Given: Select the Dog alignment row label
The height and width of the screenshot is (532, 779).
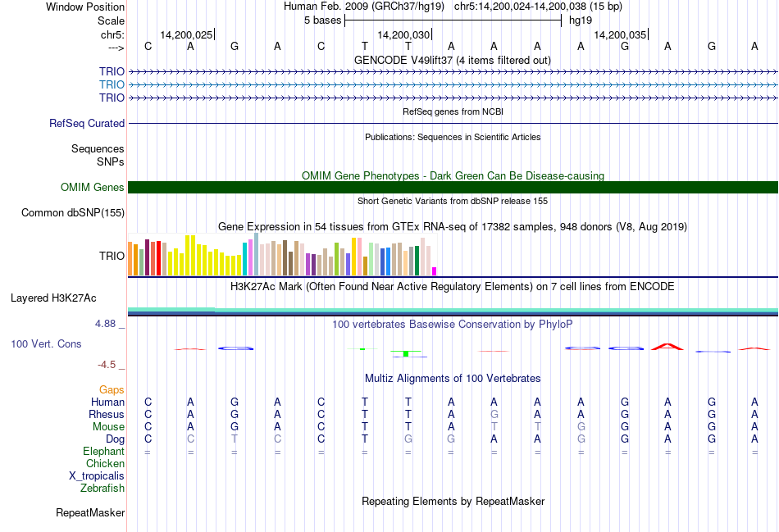Looking at the screenshot, I should click(x=115, y=439).
